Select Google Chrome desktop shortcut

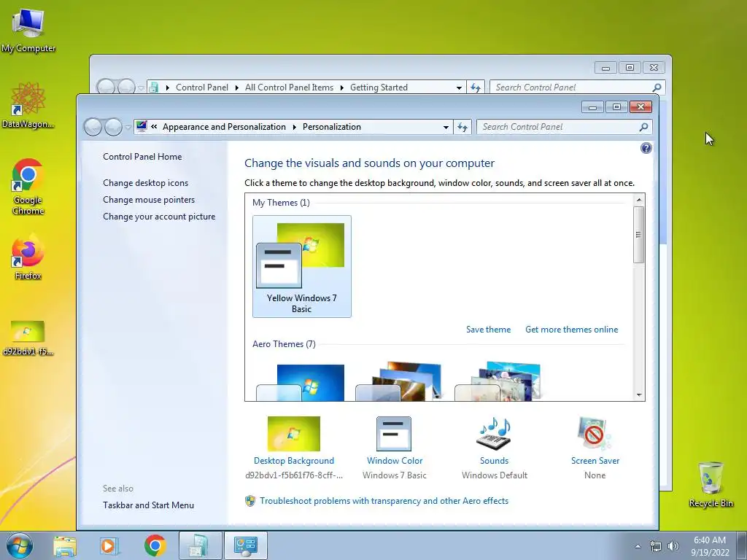pos(28,187)
